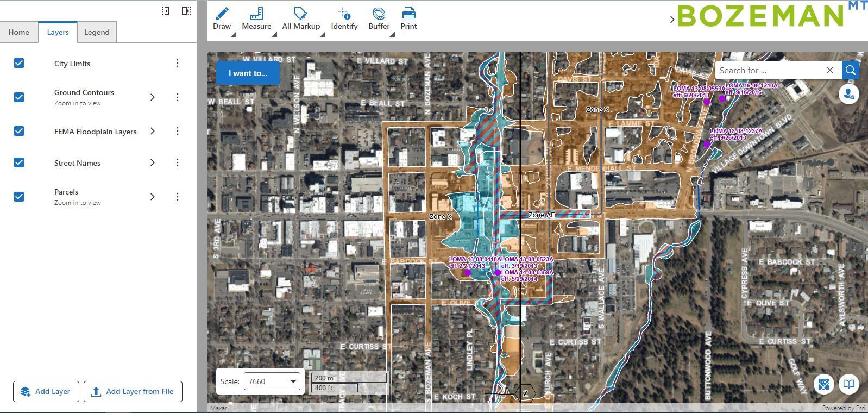Click the Zone AE map label
Screen dimensions: 868x413
click(542, 215)
